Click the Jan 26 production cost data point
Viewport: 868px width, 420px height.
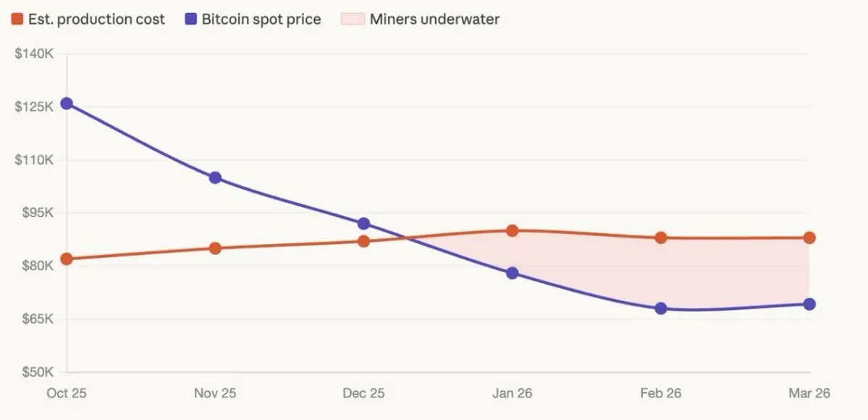point(512,230)
